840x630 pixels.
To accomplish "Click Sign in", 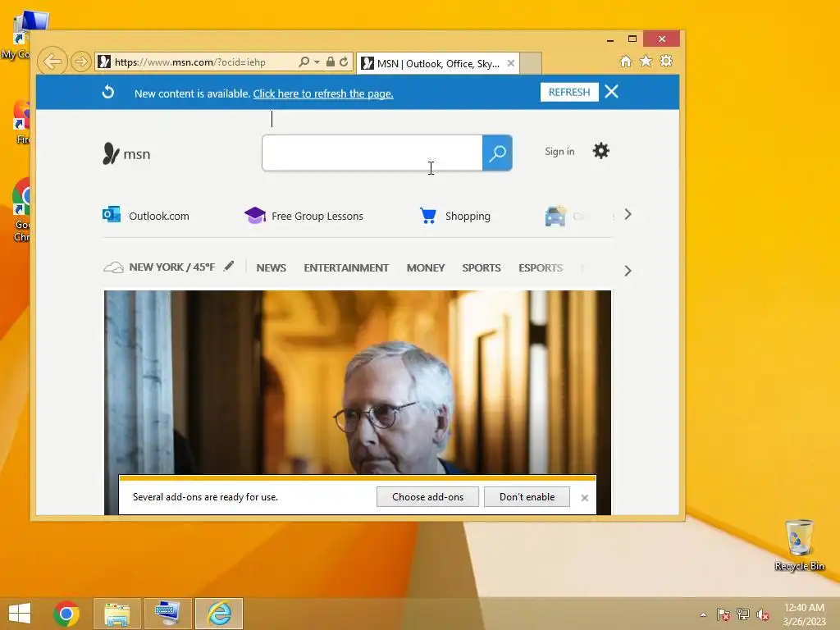I will (559, 152).
